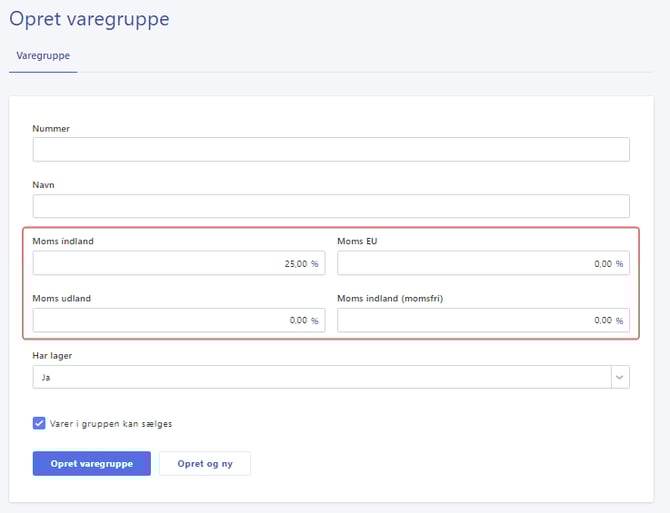Click the Moms EU percentage field
Viewport: 670px width, 513px height.
(x=483, y=263)
